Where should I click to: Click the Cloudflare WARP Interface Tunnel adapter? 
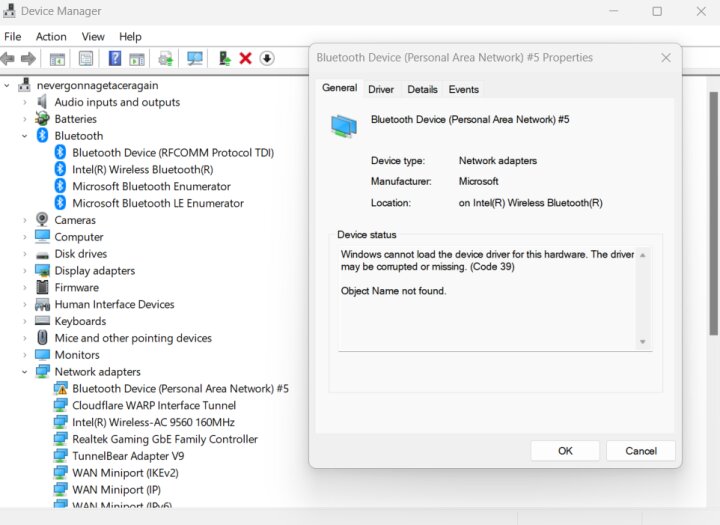pyautogui.click(x=154, y=406)
